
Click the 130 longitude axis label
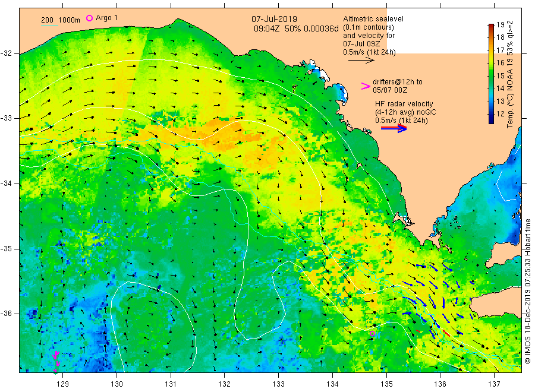117,384
